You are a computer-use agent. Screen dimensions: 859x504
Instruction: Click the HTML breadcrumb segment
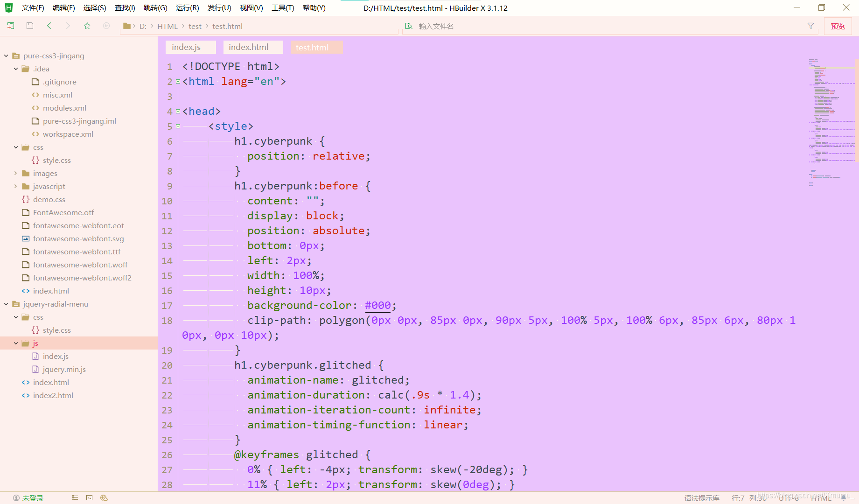tap(167, 26)
